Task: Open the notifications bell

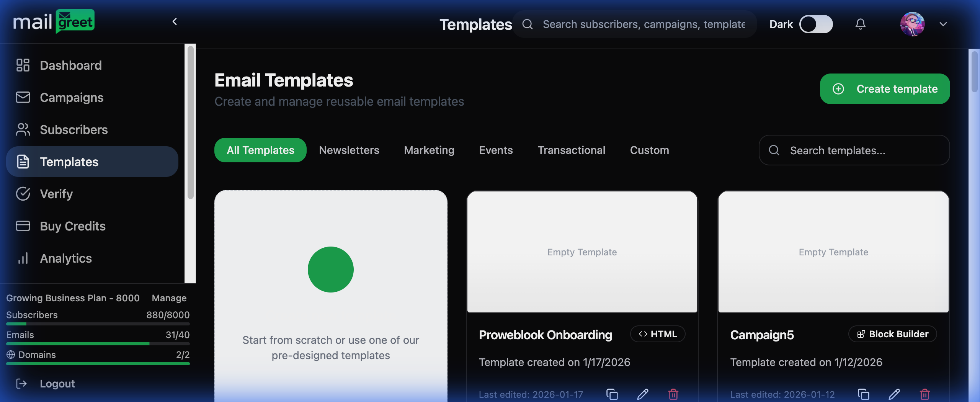Action: tap(860, 24)
